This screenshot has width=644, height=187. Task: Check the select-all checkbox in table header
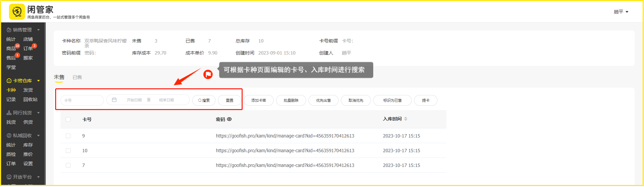coord(68,119)
